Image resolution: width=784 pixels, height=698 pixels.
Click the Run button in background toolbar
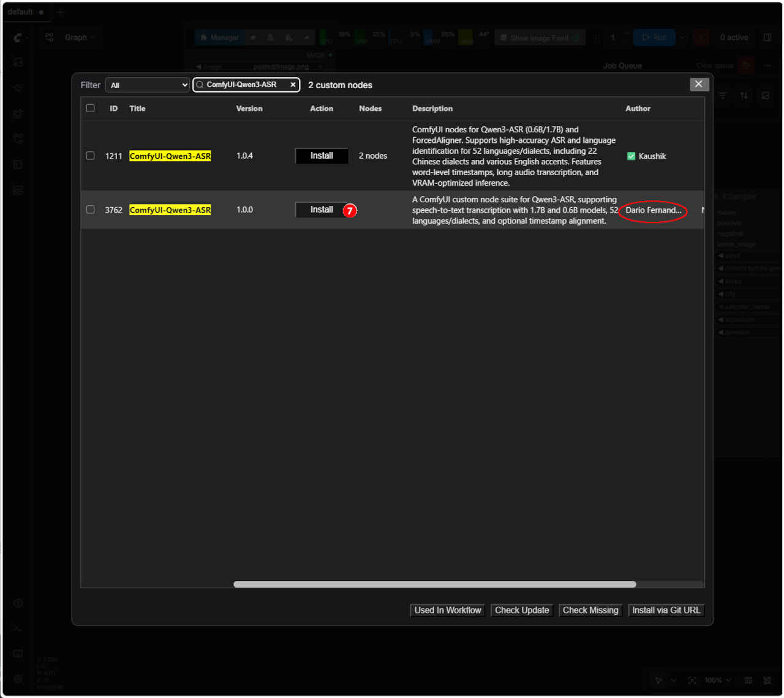tap(654, 37)
